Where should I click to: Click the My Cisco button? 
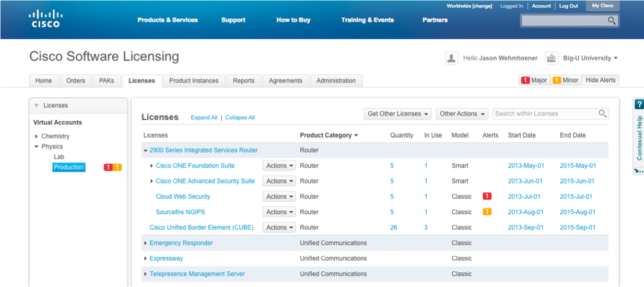(x=603, y=6)
